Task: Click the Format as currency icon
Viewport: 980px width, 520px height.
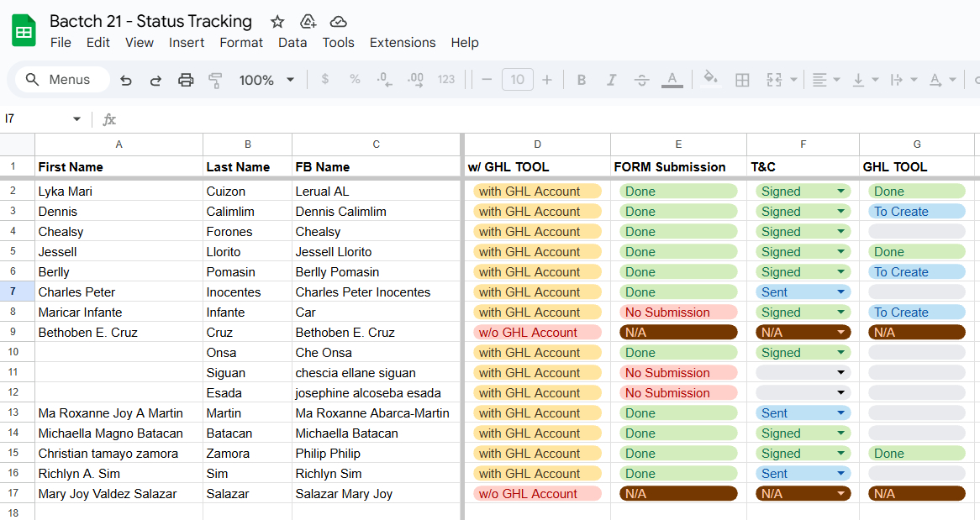Action: point(325,80)
